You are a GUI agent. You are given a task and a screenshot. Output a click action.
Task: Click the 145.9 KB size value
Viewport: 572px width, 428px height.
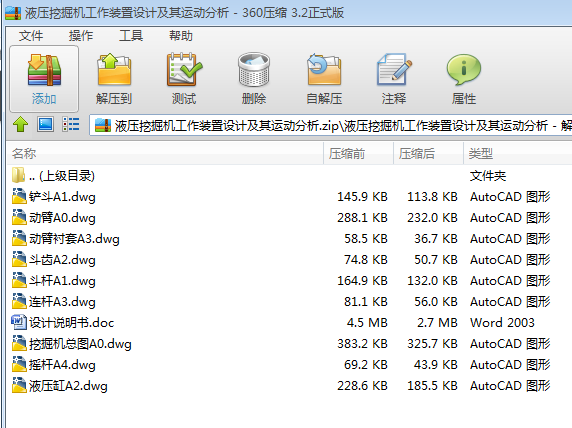click(x=362, y=197)
